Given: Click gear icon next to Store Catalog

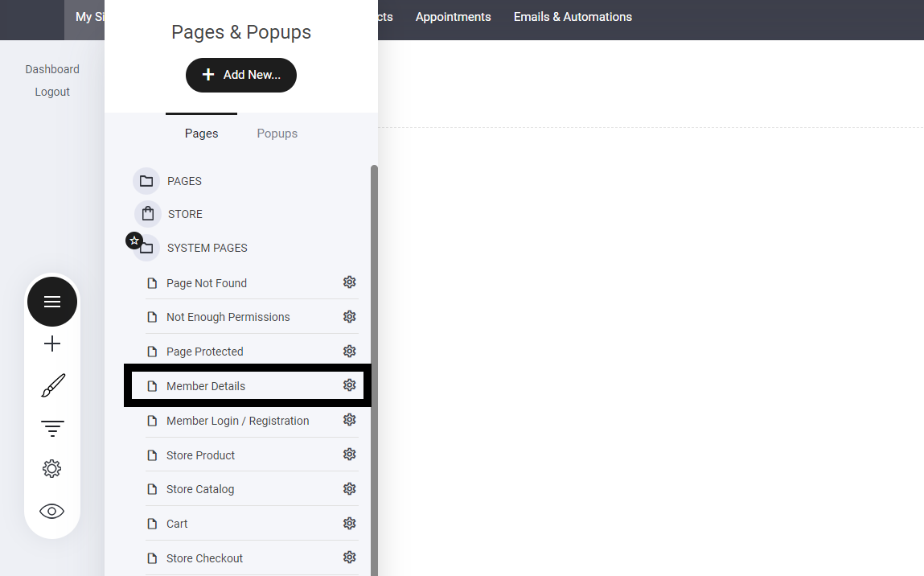Looking at the screenshot, I should tap(349, 489).
